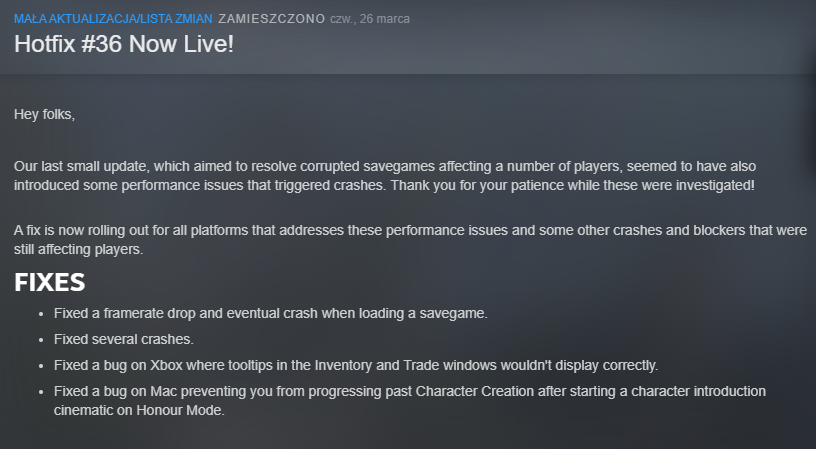
Task: Click the Hotfix #36 Now Live! title
Action: (124, 45)
